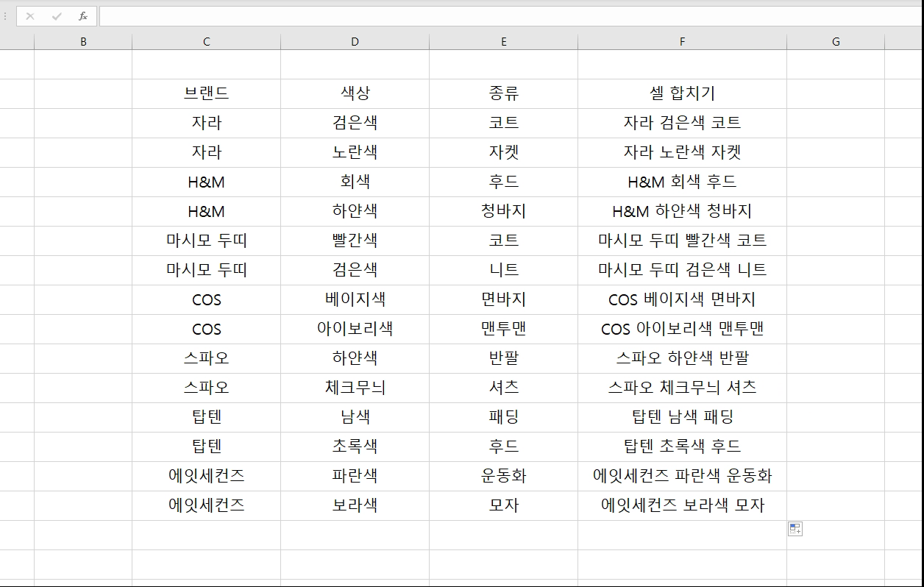Click the 운동화 type cell

pyautogui.click(x=503, y=476)
